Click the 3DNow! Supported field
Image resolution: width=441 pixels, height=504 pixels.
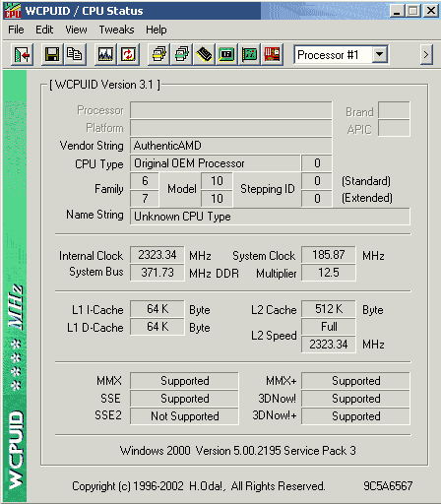pos(355,399)
